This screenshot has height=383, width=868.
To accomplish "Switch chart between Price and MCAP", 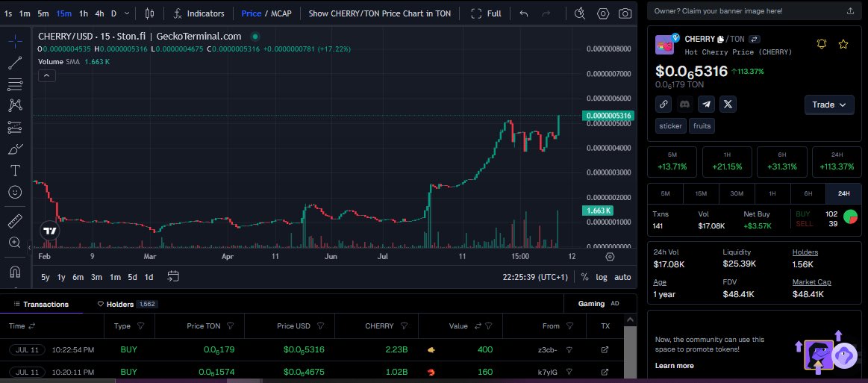I will click(x=266, y=13).
